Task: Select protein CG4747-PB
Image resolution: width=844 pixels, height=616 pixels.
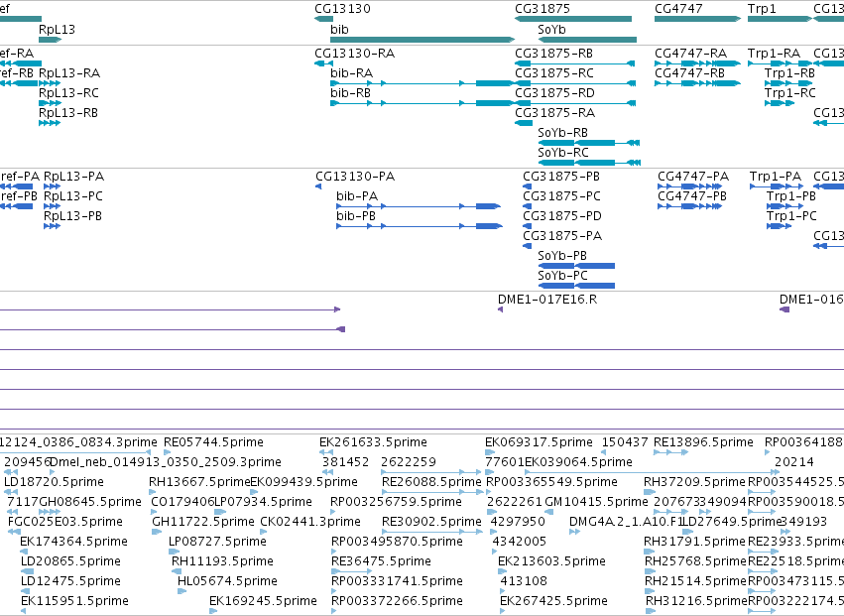Action: click(x=692, y=196)
